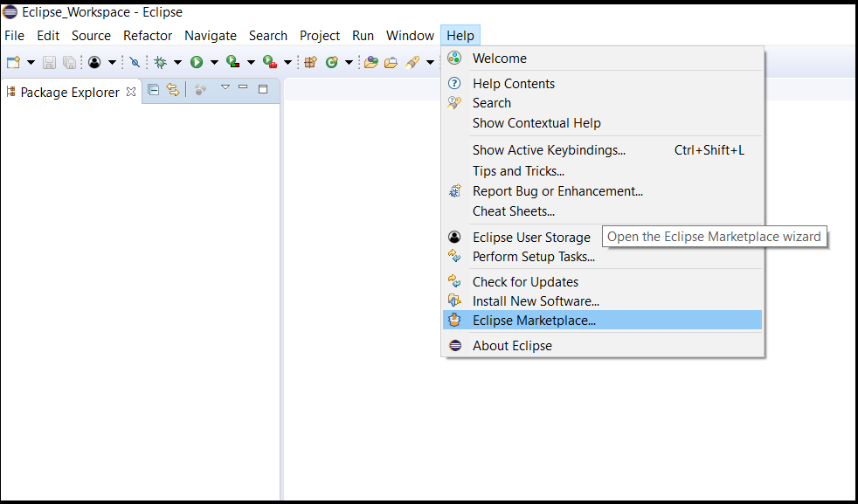
Task: Choose Report Bug or Enhancement...
Action: click(602, 191)
